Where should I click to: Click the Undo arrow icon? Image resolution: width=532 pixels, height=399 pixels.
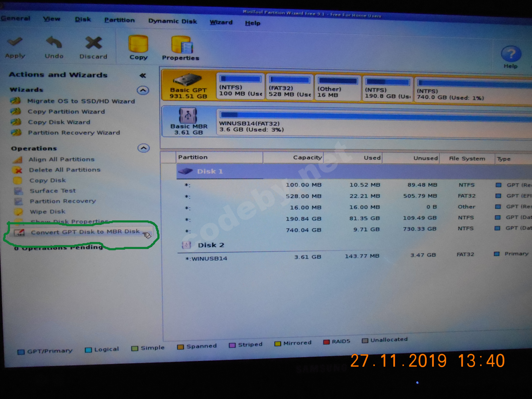click(x=54, y=42)
